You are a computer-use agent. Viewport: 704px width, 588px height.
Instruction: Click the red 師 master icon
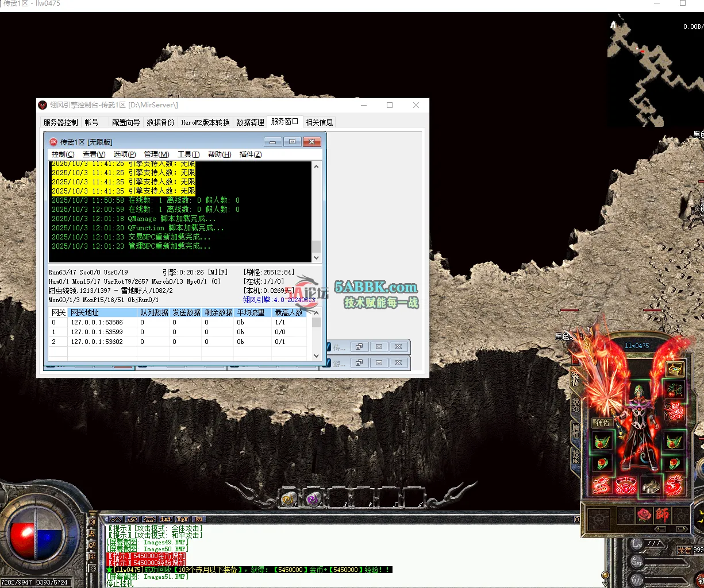coord(663,514)
